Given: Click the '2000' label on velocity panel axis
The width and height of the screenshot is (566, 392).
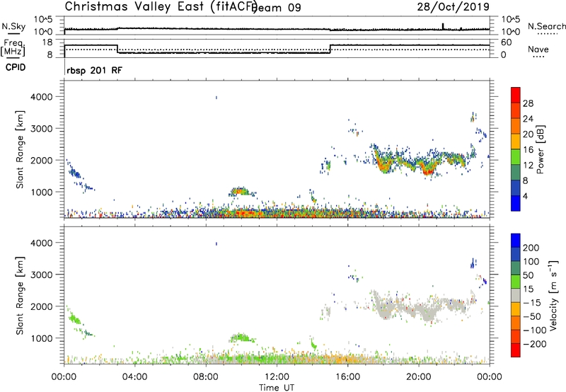Looking at the screenshot, I should [41, 306].
